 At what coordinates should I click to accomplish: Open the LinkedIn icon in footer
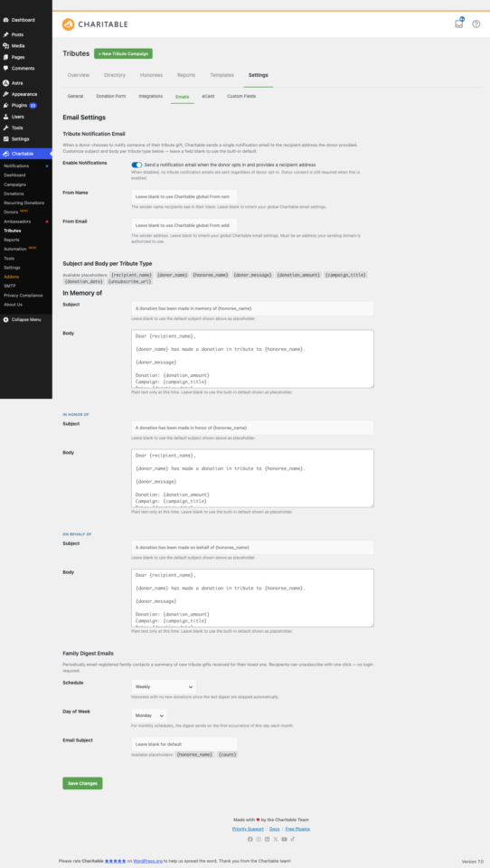[x=267, y=839]
